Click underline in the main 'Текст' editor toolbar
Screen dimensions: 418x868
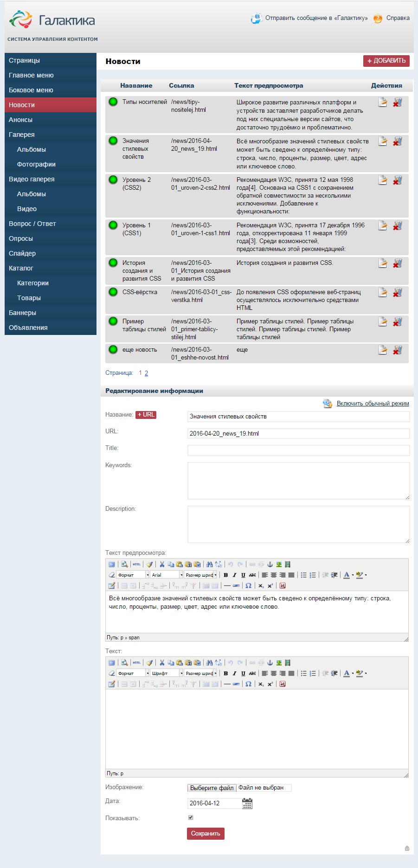[243, 673]
